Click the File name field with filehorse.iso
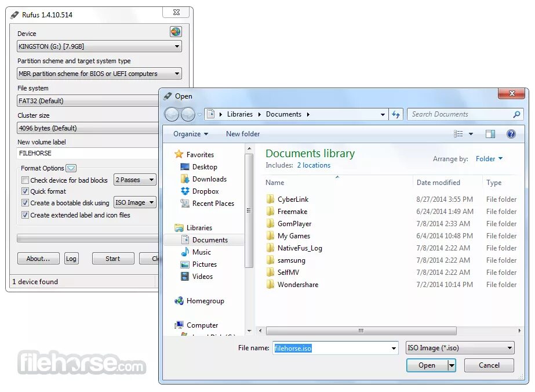 (x=335, y=348)
